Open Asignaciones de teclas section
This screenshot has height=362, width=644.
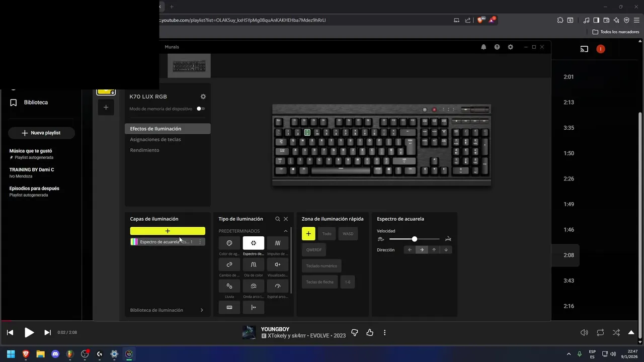155,139
